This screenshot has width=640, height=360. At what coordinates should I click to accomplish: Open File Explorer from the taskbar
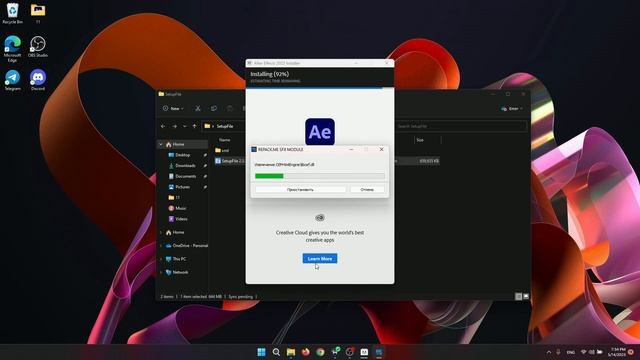tap(291, 352)
